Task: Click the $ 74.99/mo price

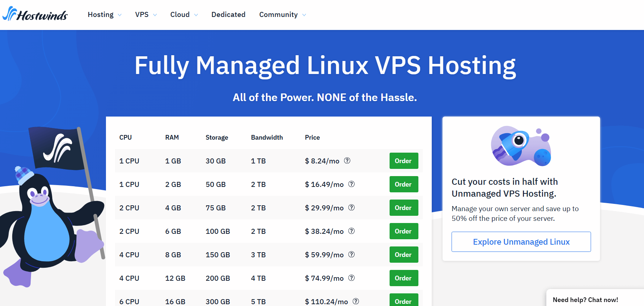Action: coord(324,278)
